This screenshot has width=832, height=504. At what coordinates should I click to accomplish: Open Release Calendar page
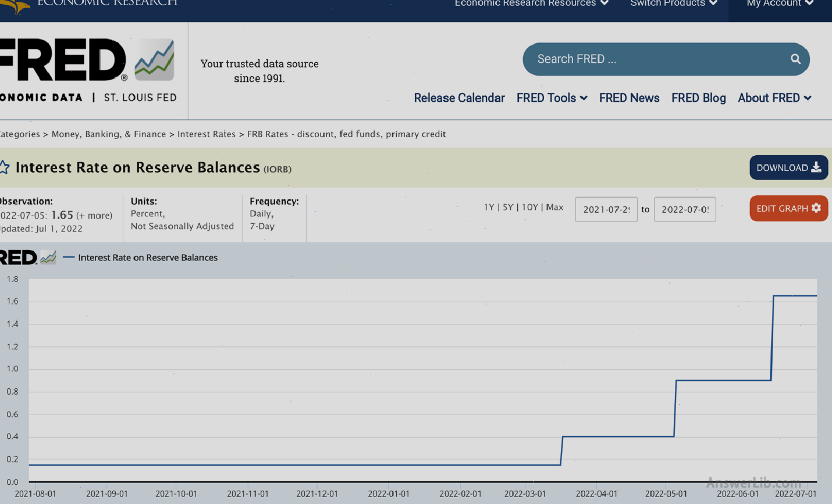pyautogui.click(x=459, y=98)
